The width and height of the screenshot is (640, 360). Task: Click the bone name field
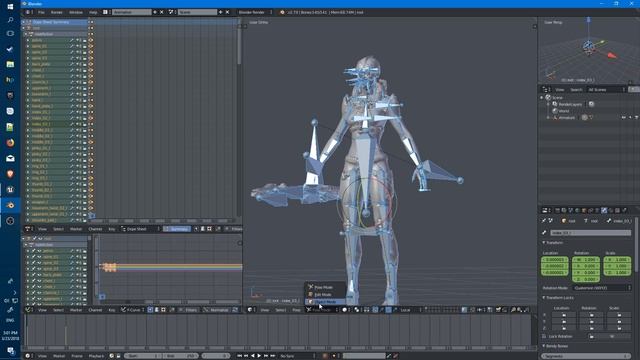(x=590, y=233)
